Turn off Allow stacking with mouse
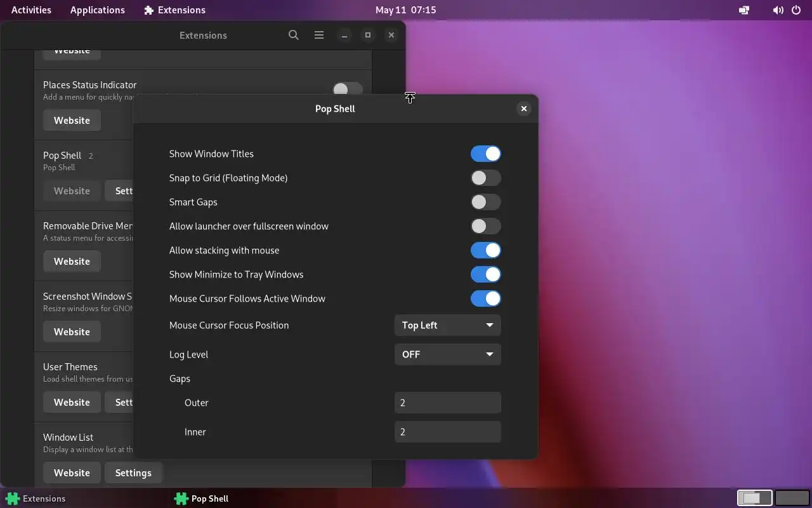 coord(486,250)
